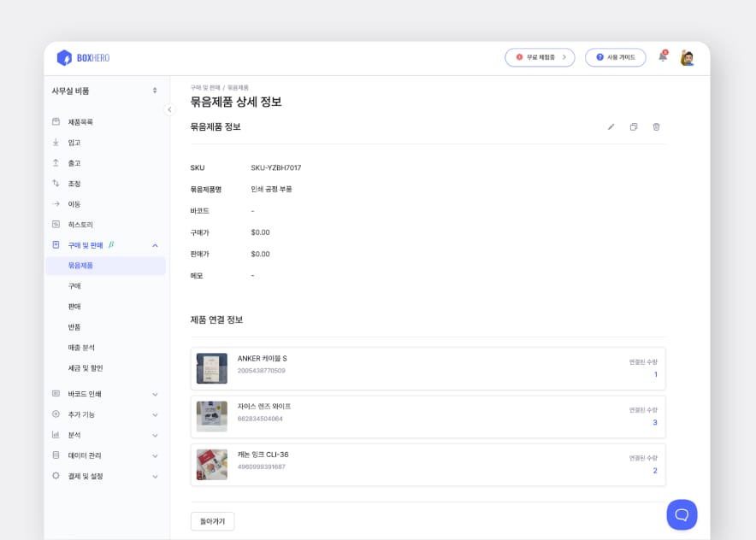Select the 입고 (stock in) sidebar icon
The image size is (756, 540).
[54, 142]
